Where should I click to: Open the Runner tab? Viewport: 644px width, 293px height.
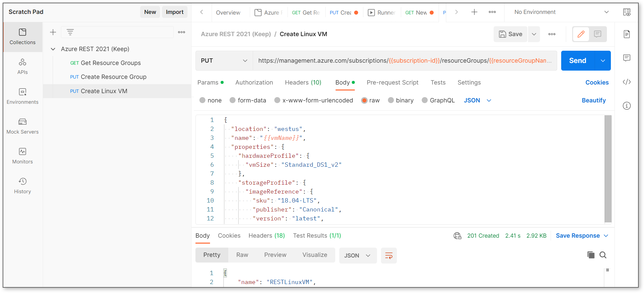(x=382, y=13)
